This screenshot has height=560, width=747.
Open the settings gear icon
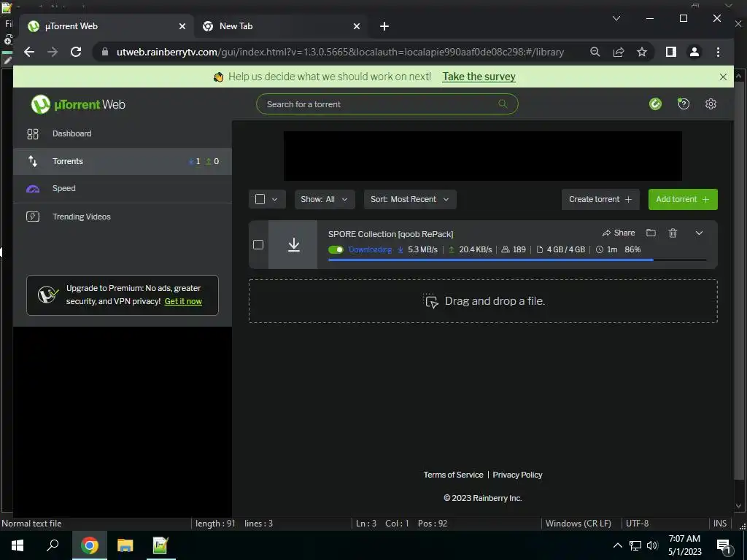pos(711,104)
